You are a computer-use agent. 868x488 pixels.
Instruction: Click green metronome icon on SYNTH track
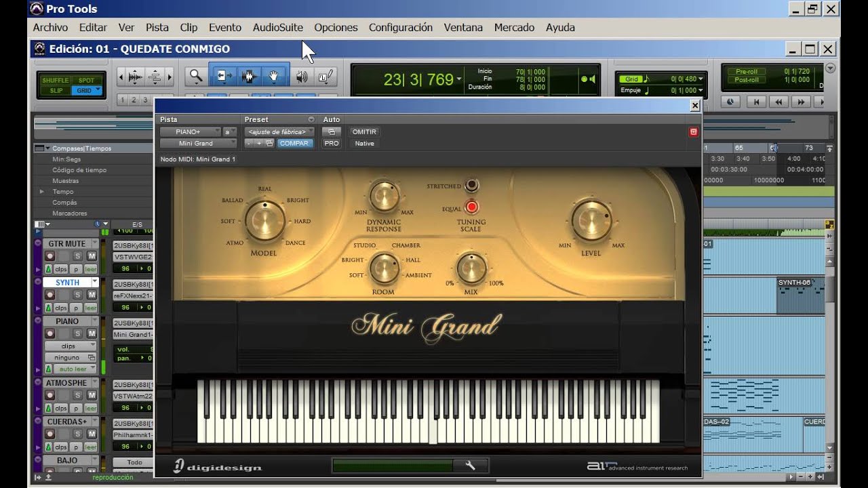[48, 307]
